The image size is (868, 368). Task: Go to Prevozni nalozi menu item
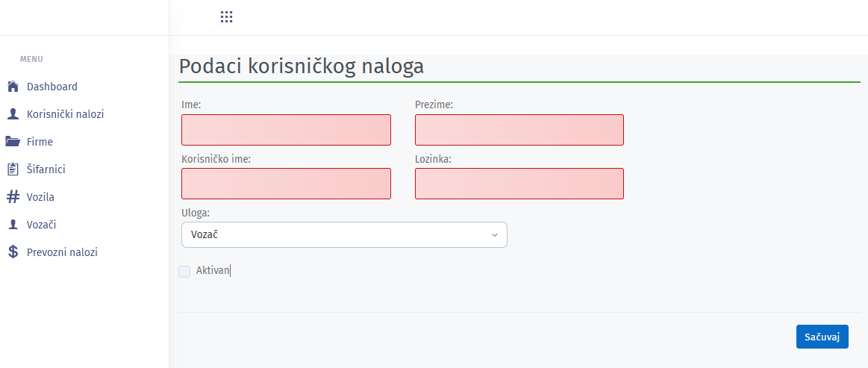62,252
